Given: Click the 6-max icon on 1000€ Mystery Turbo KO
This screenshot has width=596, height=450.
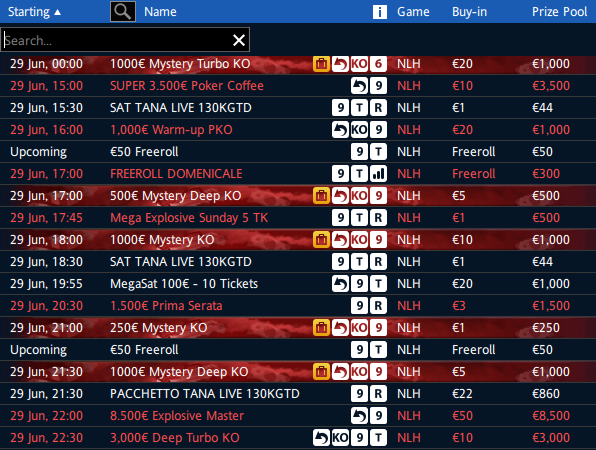Looking at the screenshot, I should (x=378, y=64).
